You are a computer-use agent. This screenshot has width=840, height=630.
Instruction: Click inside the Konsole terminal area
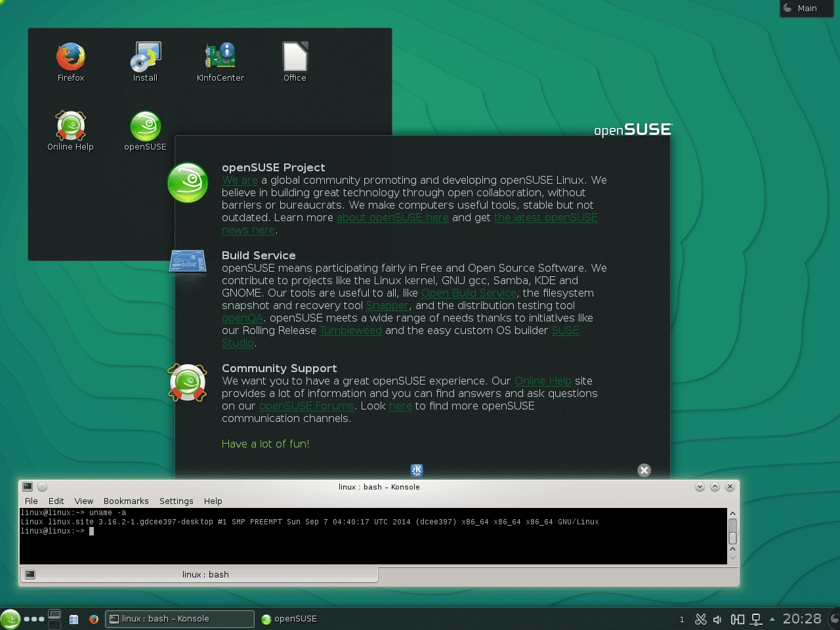(x=373, y=536)
